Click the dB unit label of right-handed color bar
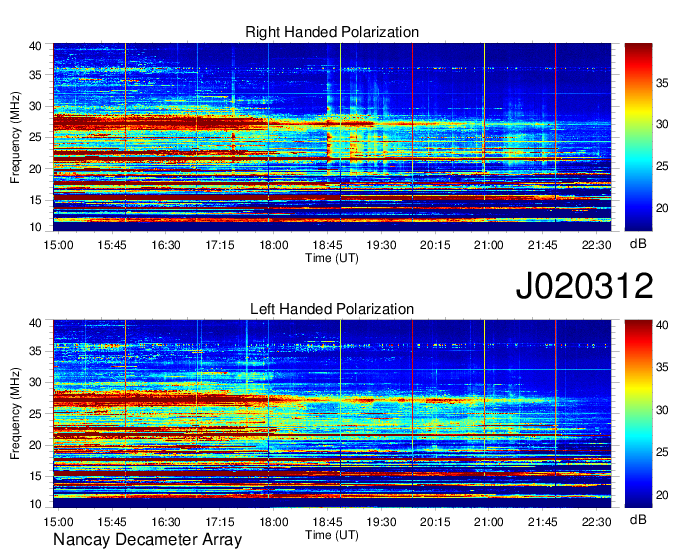Image resolution: width=680 pixels, height=552 pixels. [x=638, y=244]
